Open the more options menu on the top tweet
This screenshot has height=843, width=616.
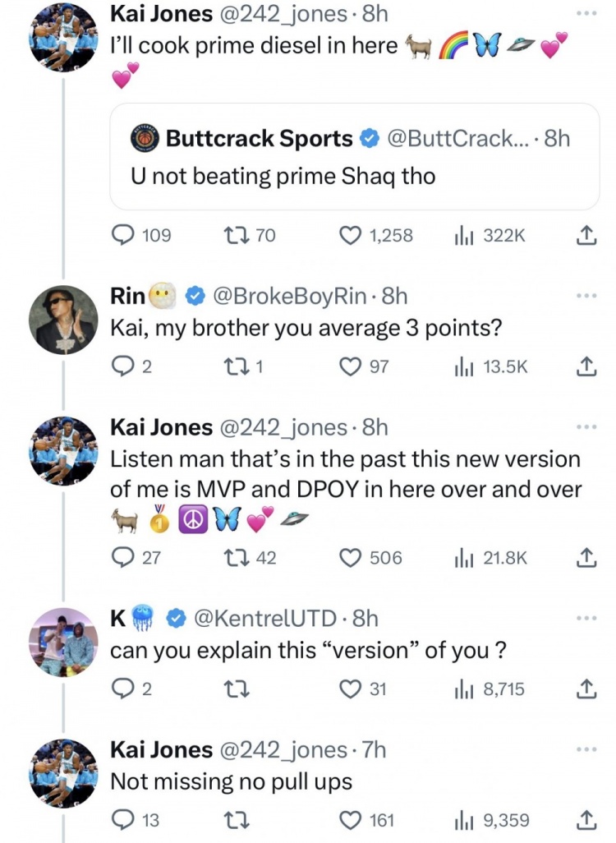tap(586, 13)
